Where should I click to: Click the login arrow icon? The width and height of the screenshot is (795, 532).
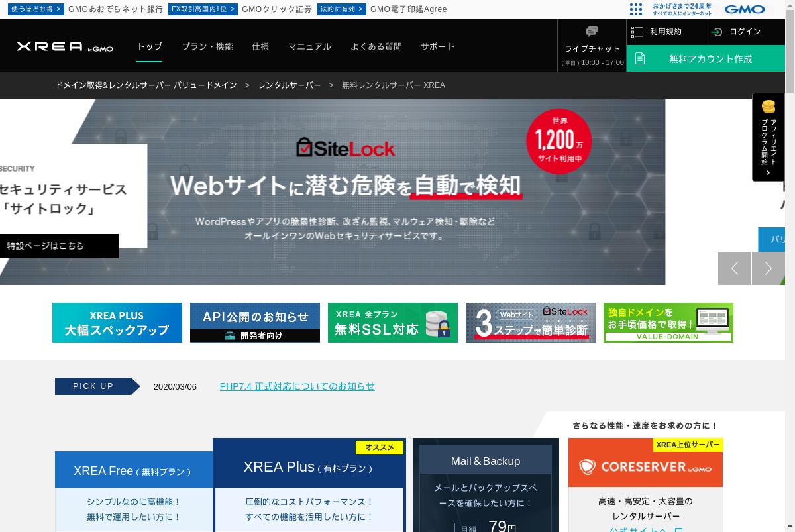point(717,32)
